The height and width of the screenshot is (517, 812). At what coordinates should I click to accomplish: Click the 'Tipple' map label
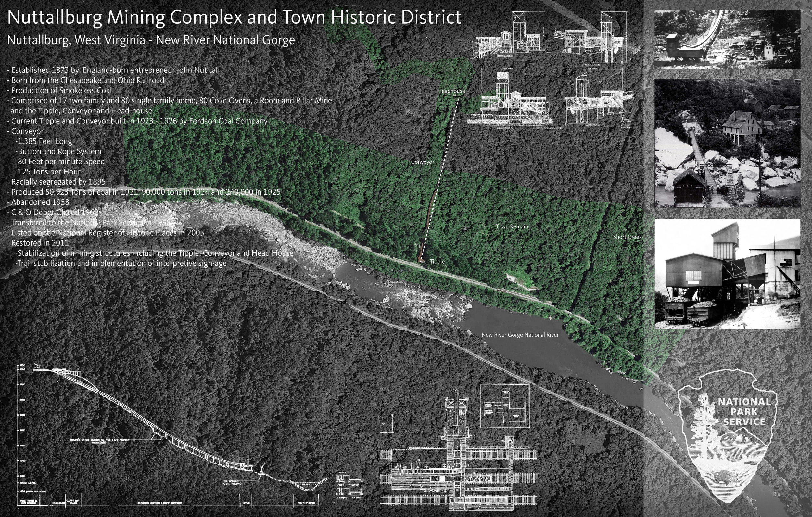point(437,262)
